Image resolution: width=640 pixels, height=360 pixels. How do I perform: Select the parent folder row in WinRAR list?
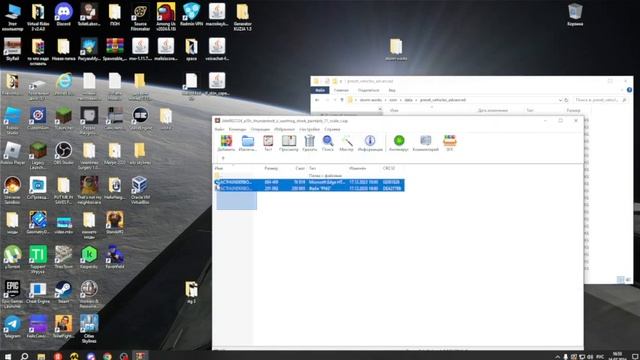(x=309, y=176)
